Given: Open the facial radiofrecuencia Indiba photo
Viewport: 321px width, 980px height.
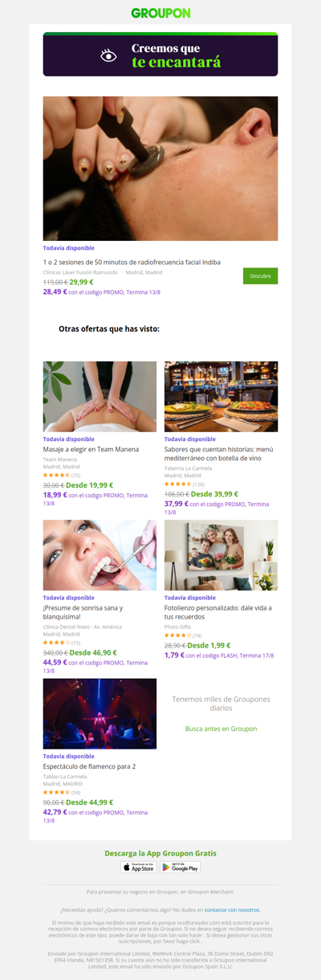Looking at the screenshot, I should point(160,169).
